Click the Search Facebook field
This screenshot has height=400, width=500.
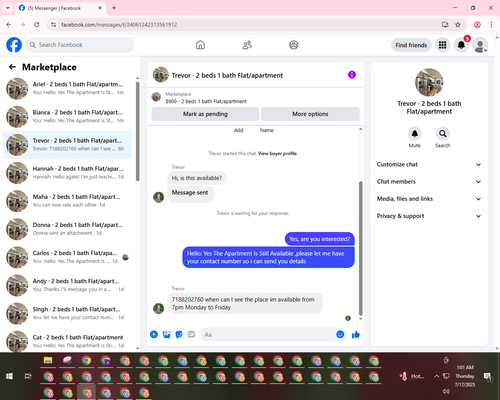click(x=80, y=45)
